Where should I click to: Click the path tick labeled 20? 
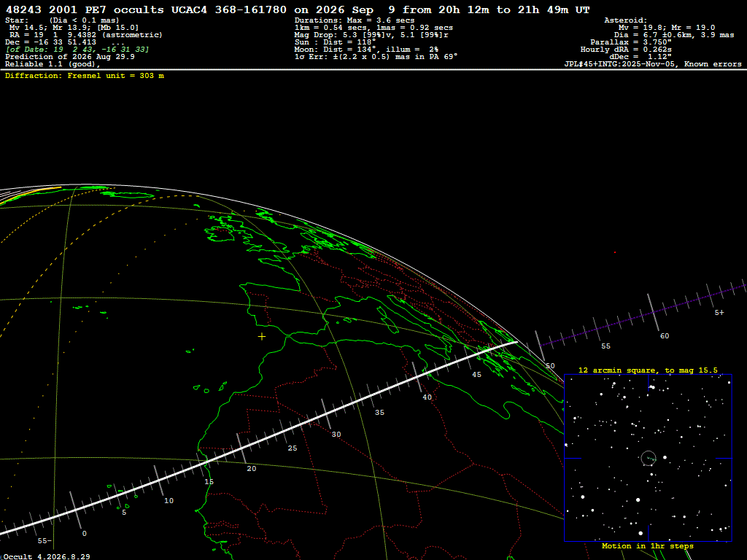click(x=252, y=469)
